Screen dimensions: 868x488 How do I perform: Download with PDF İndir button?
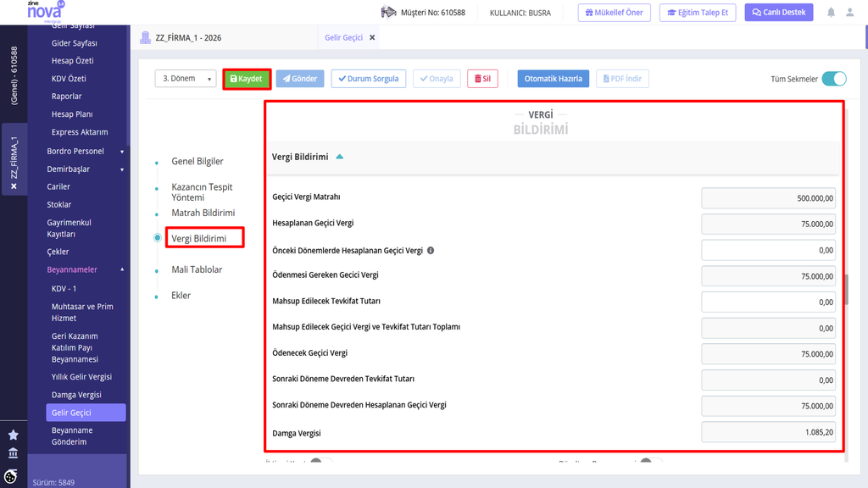[622, 79]
